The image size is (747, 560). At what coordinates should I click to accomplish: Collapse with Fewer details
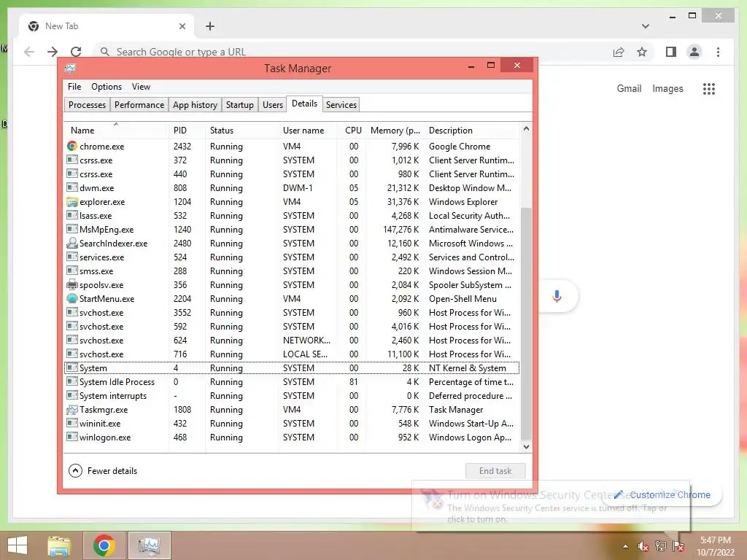pos(103,471)
